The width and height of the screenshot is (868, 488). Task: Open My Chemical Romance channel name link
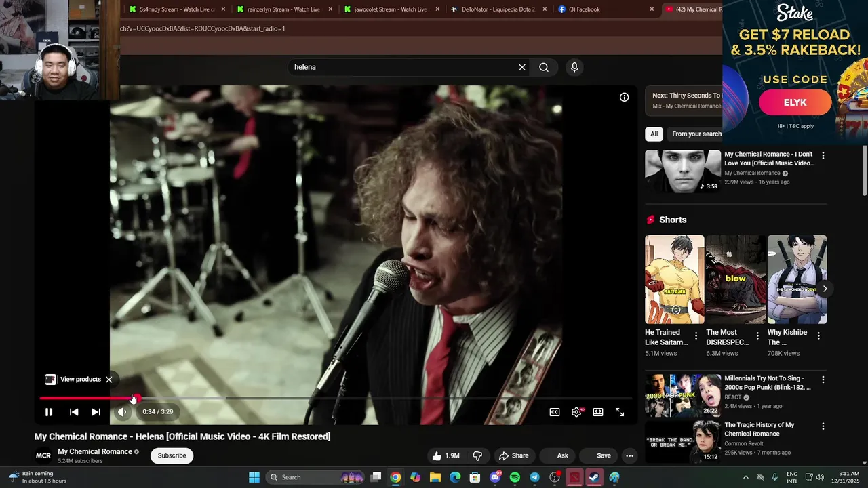(95, 451)
